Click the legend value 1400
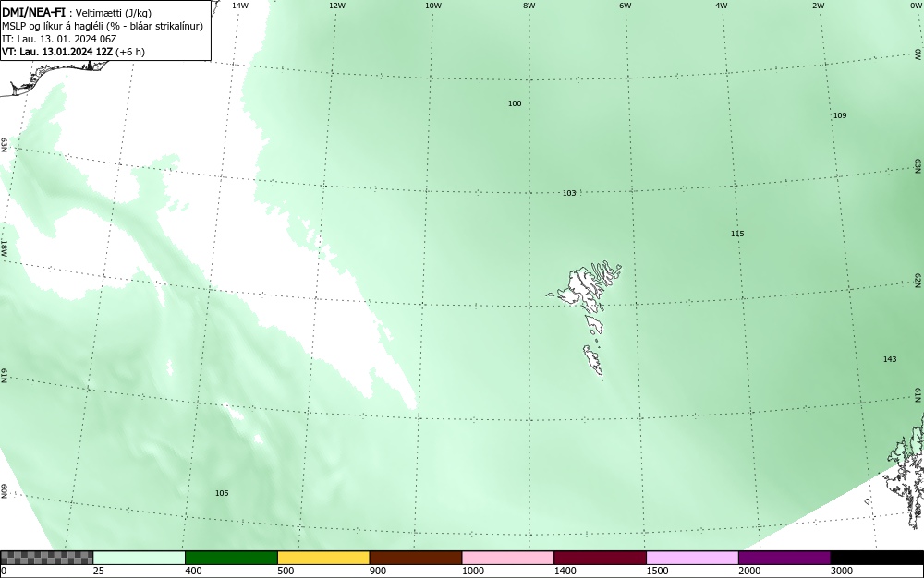Viewport: 924px width, 578px height. coord(565,571)
